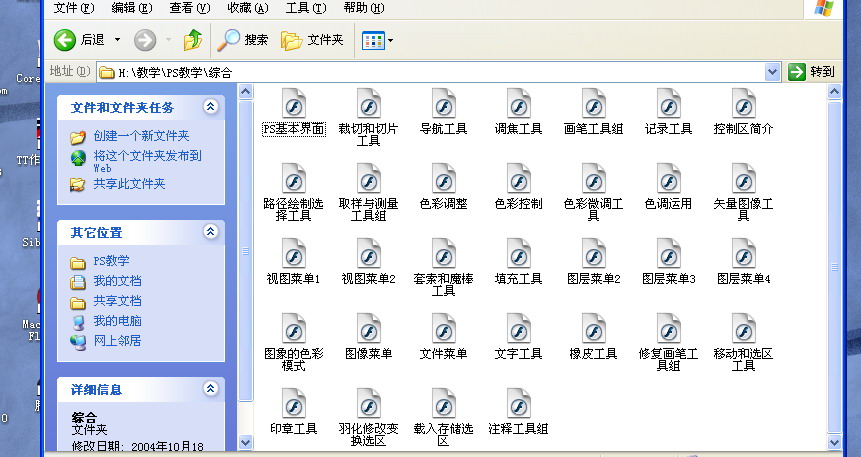Select the 裁切和切片工具 file icon

point(368,104)
